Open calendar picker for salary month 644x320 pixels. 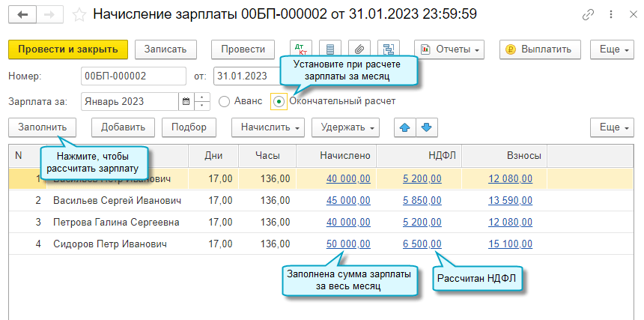pos(185,101)
